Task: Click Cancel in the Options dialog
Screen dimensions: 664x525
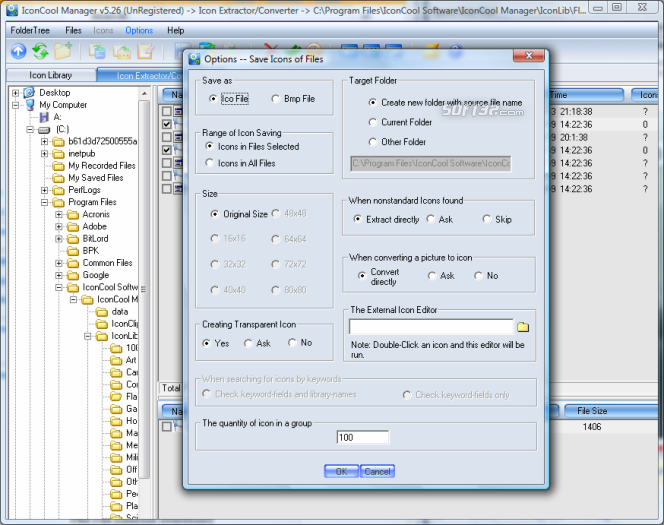Action: click(377, 471)
